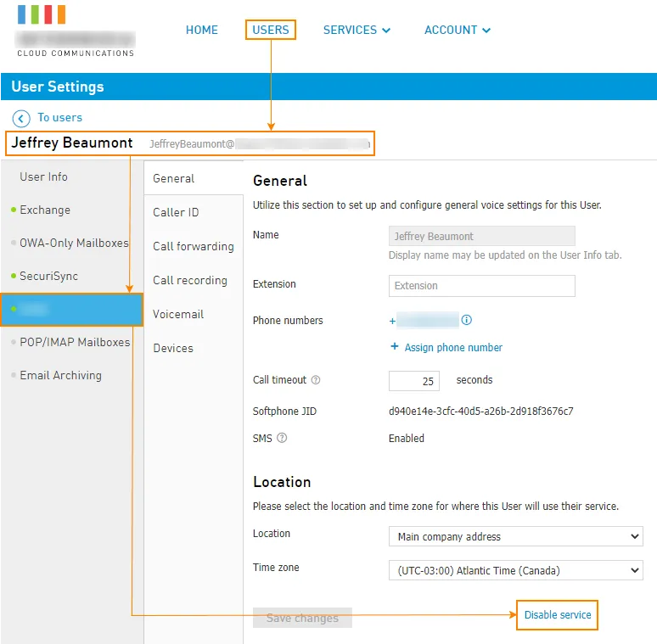Image resolution: width=657 pixels, height=644 pixels.
Task: Click the Disable service link
Action: (558, 614)
